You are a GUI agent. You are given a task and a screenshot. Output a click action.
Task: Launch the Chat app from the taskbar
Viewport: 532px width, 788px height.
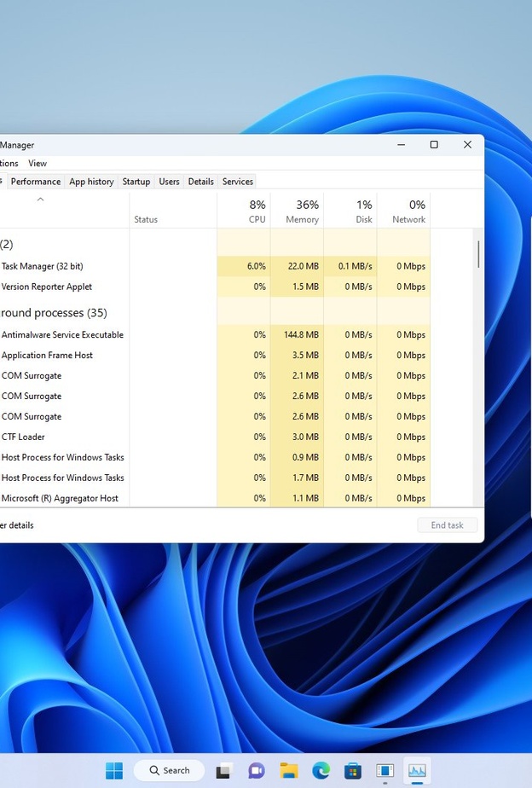click(x=257, y=770)
